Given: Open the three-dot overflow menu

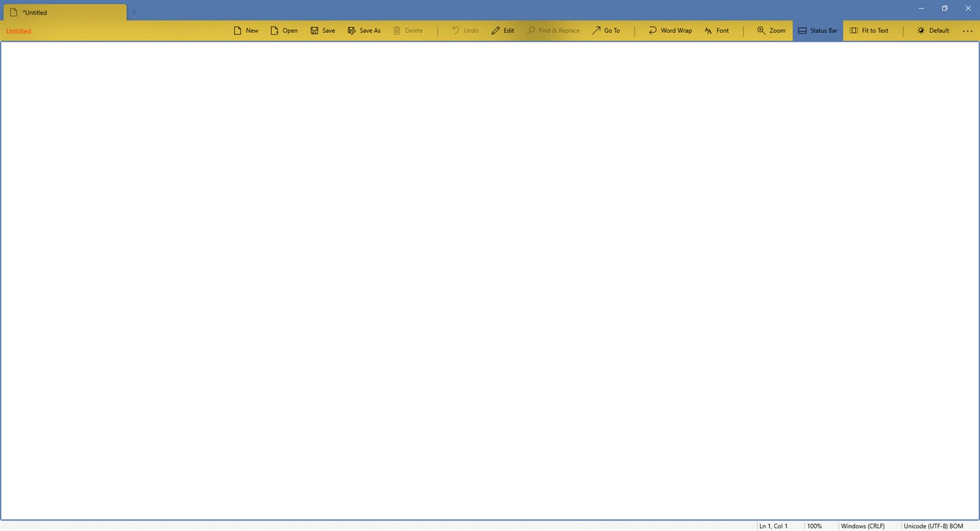Looking at the screenshot, I should pos(967,30).
